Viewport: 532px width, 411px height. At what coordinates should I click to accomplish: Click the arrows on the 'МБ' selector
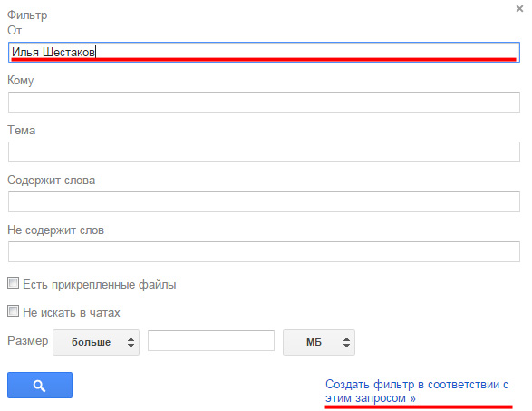(x=346, y=342)
